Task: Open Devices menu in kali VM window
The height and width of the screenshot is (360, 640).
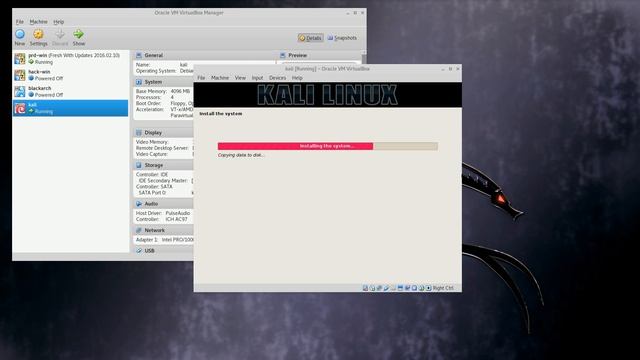Action: (278, 78)
